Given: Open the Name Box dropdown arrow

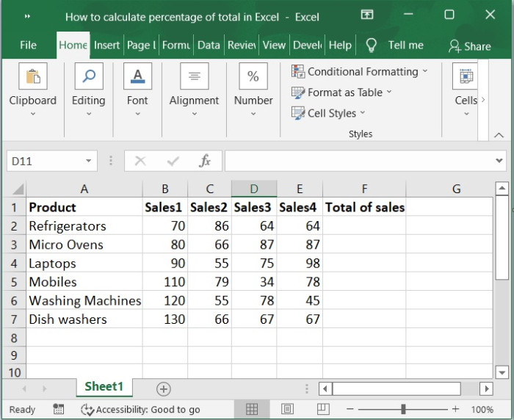Looking at the screenshot, I should point(89,161).
